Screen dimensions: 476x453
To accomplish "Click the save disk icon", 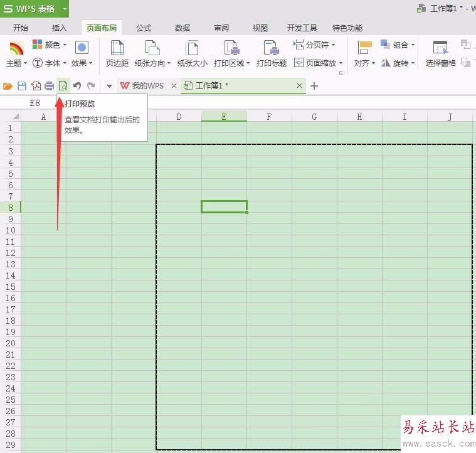I will 22,86.
